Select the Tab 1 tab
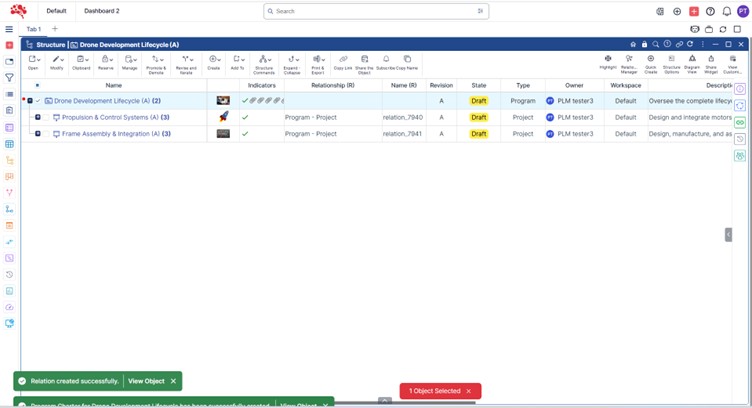The width and height of the screenshot is (752, 408). [x=34, y=29]
